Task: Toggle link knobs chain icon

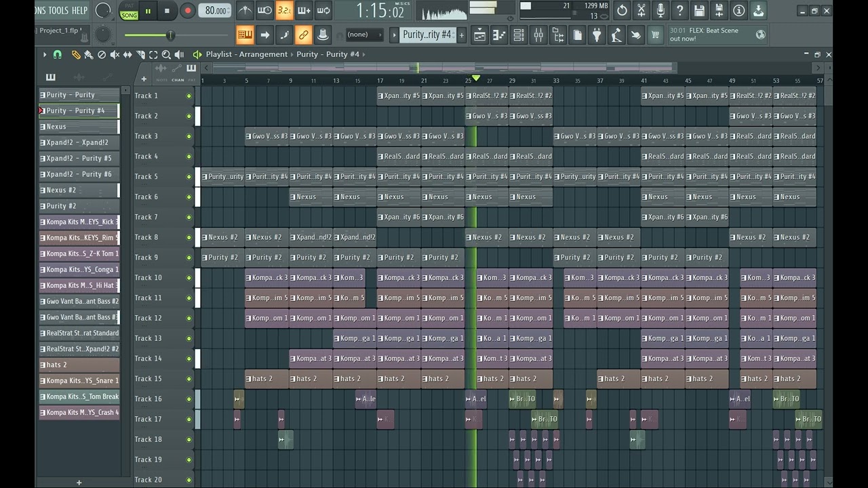Action: 304,35
